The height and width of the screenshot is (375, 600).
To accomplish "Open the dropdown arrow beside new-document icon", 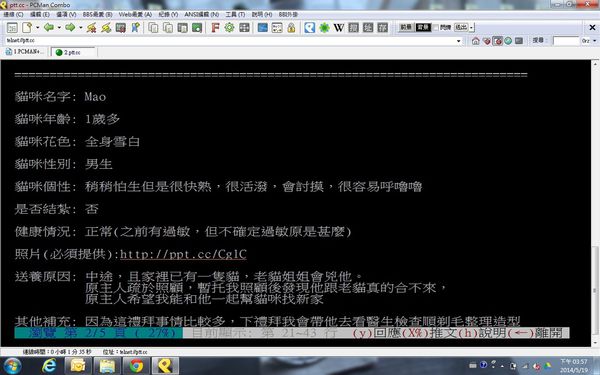I will tap(38, 28).
